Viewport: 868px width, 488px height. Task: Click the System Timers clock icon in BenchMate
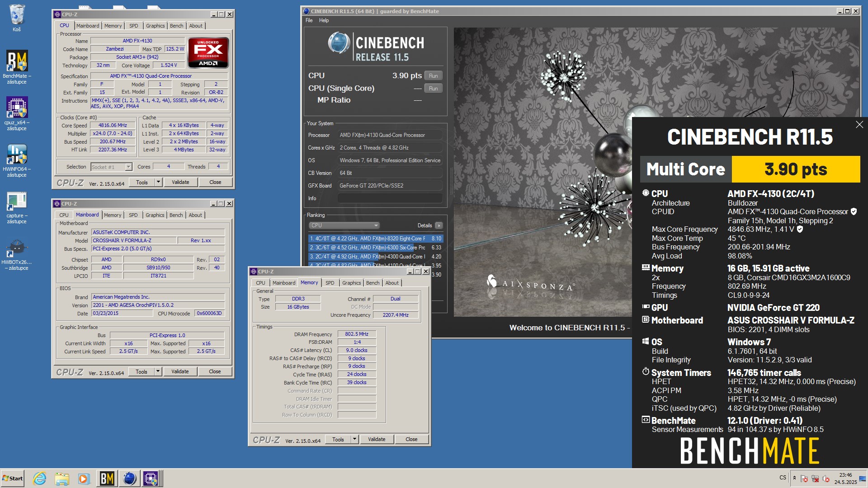click(646, 372)
